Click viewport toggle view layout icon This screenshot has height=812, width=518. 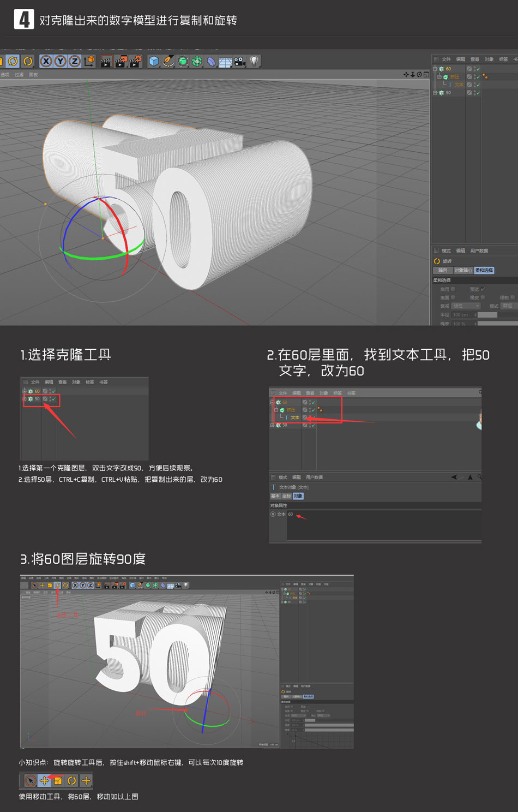tap(426, 75)
